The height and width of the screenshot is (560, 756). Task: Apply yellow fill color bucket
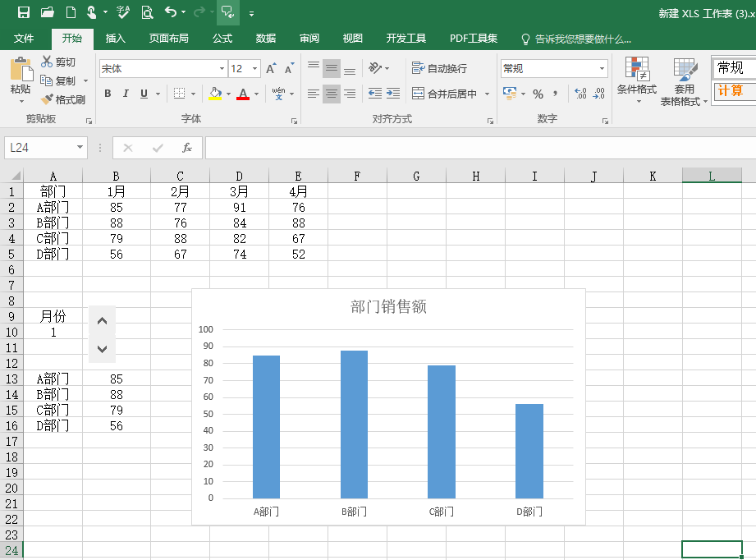215,94
